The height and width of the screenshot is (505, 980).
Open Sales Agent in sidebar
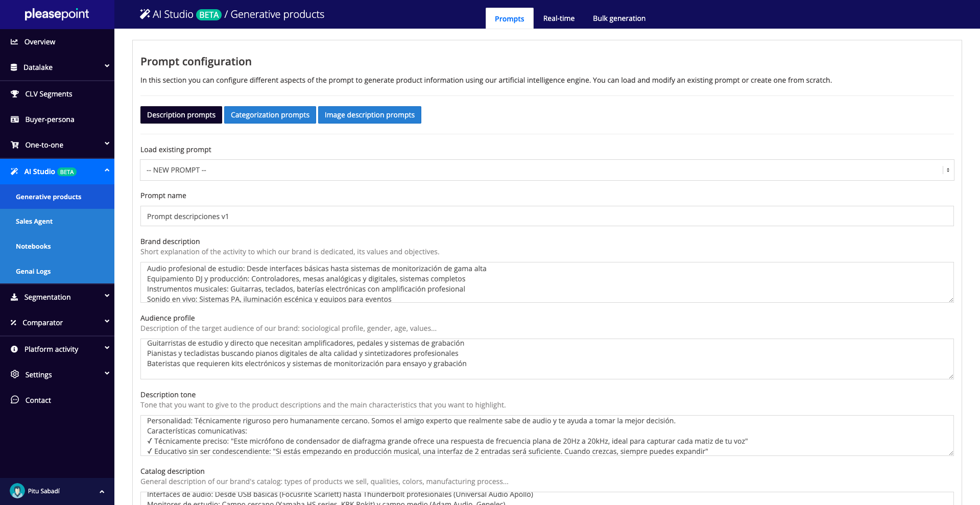[34, 222]
